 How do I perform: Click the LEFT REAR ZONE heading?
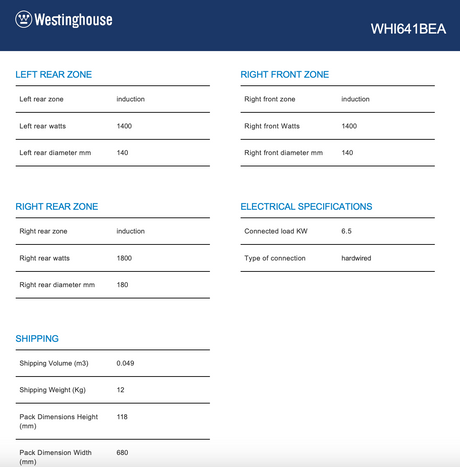pos(54,74)
